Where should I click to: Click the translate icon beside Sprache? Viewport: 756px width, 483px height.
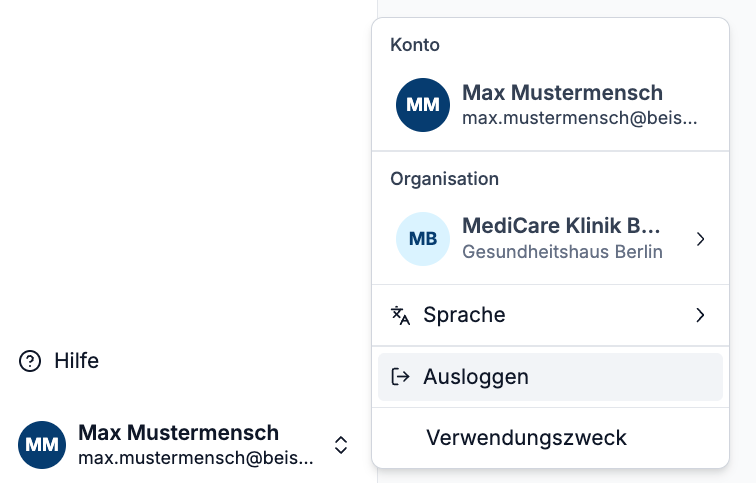coord(400,316)
